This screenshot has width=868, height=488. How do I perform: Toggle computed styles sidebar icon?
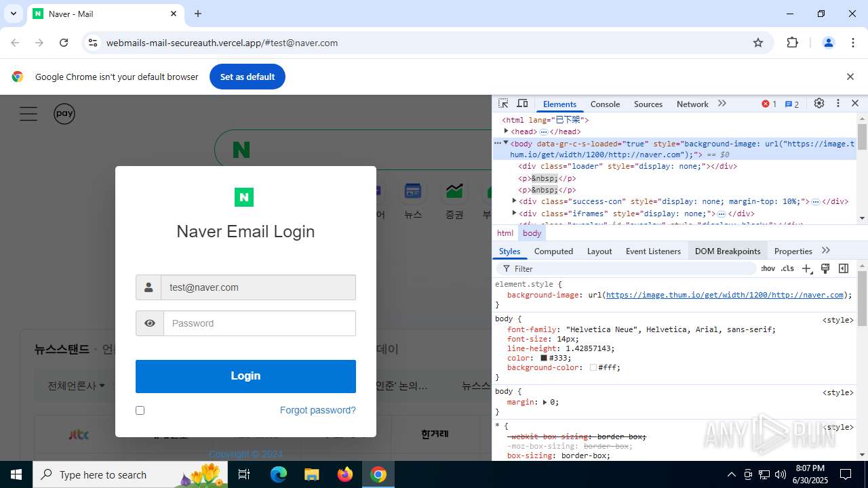click(844, 269)
